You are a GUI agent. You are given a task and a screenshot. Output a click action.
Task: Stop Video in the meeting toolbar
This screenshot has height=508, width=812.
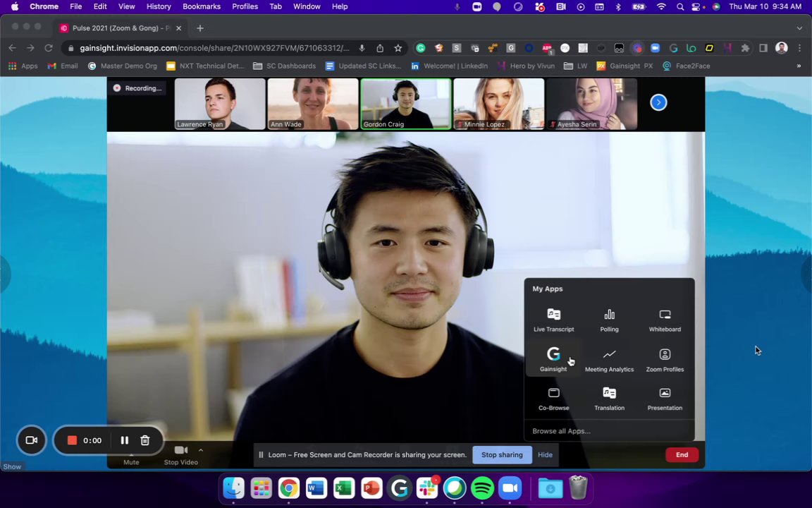click(x=180, y=455)
